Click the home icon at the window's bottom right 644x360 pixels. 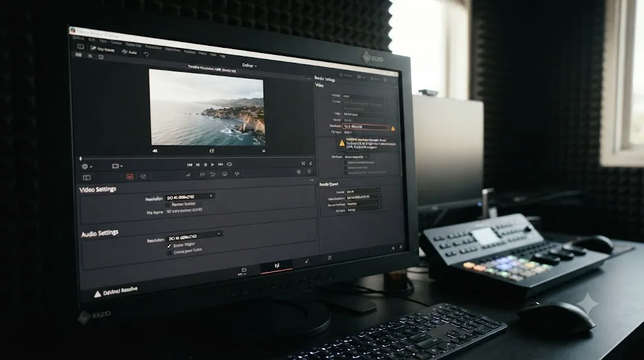[394, 248]
